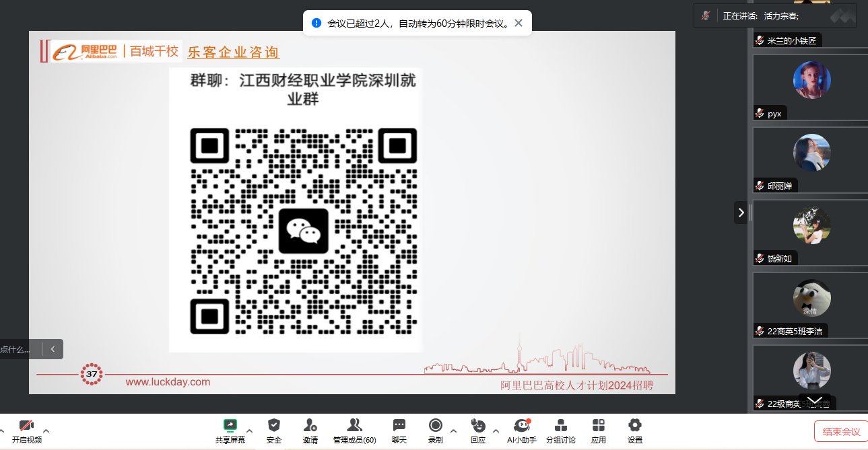Toggle pyx participant's microphone icon
This screenshot has height=450, width=868.
coord(760,114)
